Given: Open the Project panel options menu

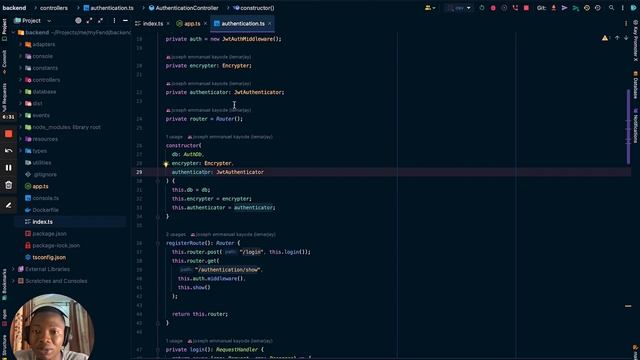Looking at the screenshot, I should coord(114,20).
